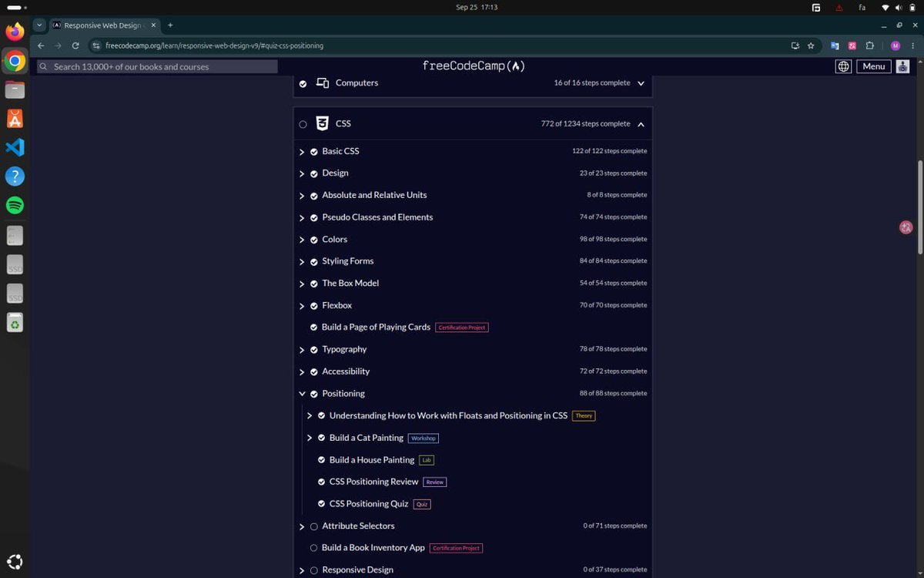The width and height of the screenshot is (924, 578).
Task: Go back in browser history
Action: (41, 45)
